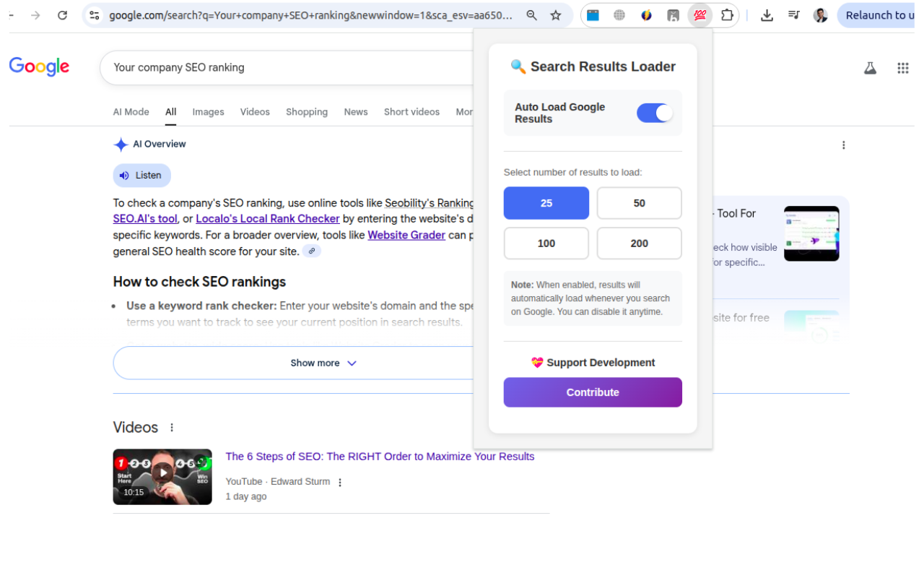924x578 pixels.
Task: Click the media controls toolbar icon
Action: pyautogui.click(x=793, y=15)
